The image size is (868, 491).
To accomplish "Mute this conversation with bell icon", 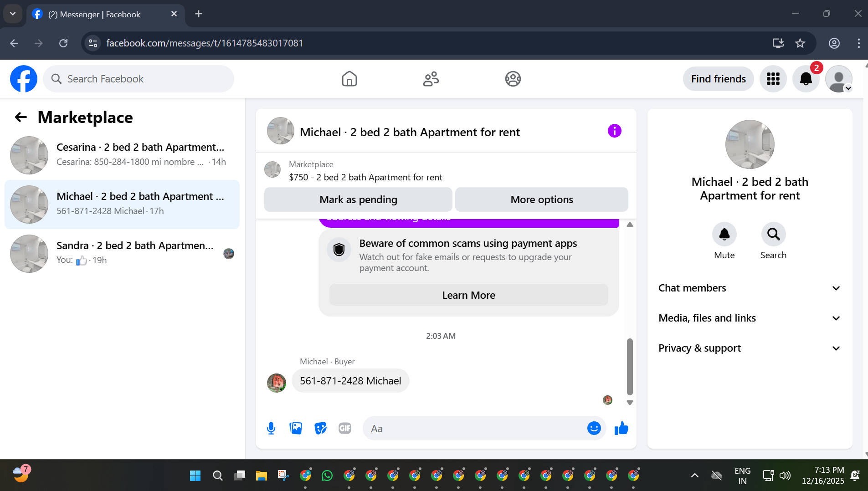I will coord(724,234).
